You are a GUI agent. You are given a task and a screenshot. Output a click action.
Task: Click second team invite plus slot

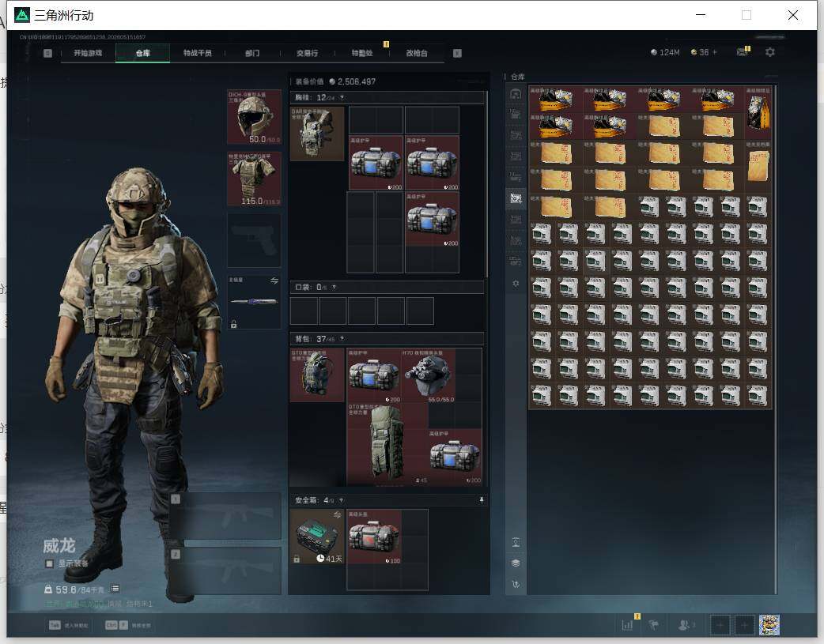[743, 625]
